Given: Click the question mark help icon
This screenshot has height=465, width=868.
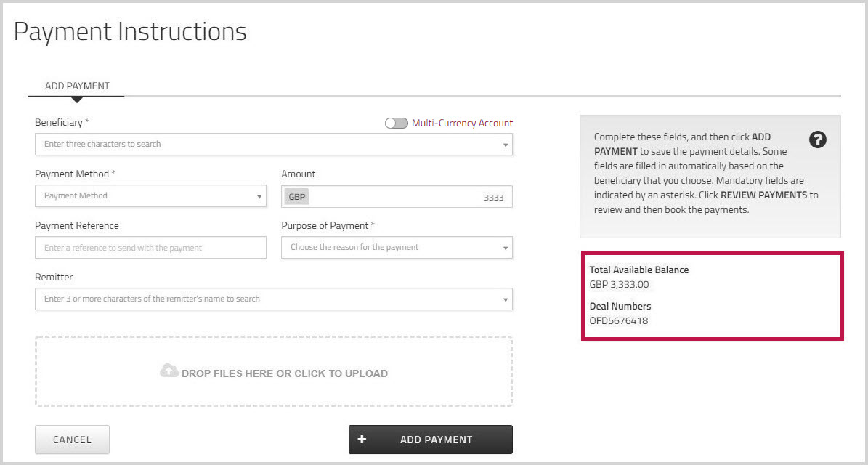Looking at the screenshot, I should (817, 141).
